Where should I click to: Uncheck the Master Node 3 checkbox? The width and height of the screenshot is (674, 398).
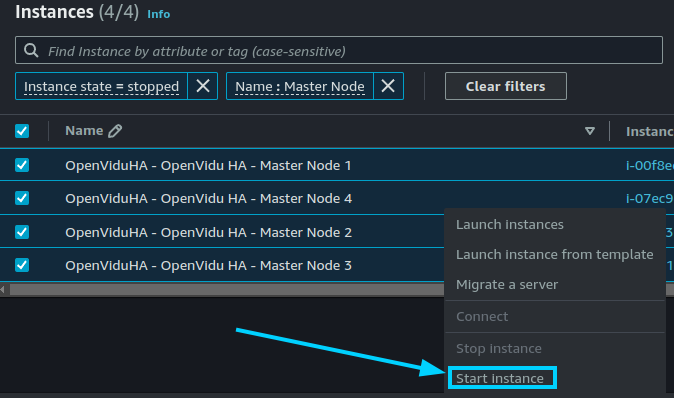click(22, 265)
